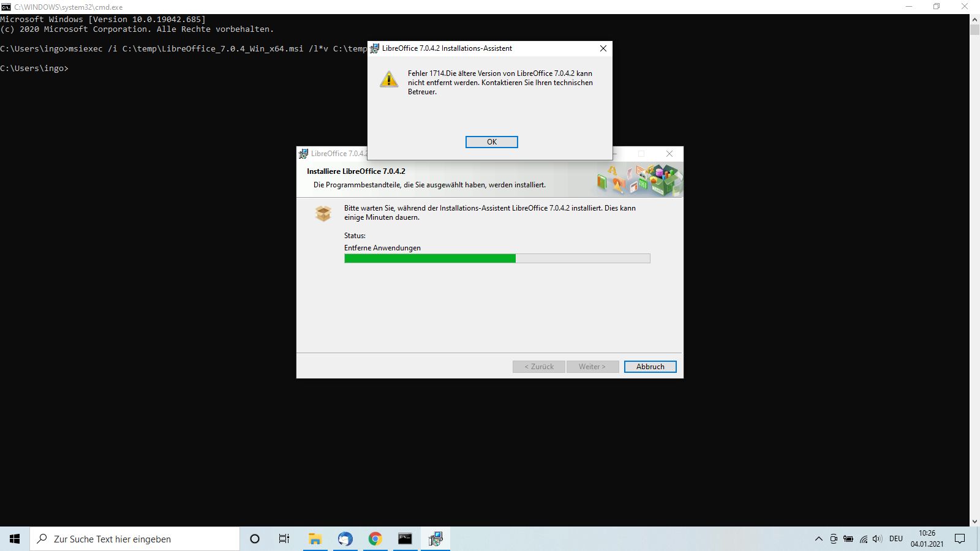
Task: Switch to Command Prompt taskbar button
Action: 405,539
